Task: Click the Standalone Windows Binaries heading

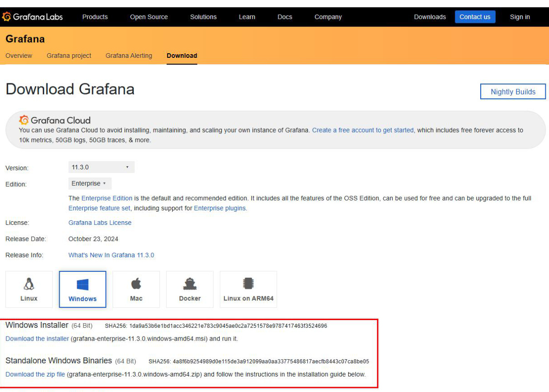Action: 59,361
